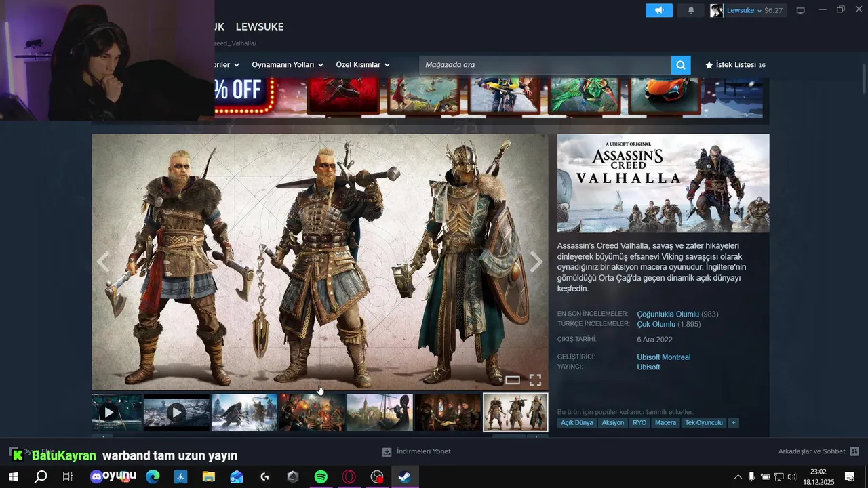Open the Steam taskbar icon
The height and width of the screenshot is (488, 868).
click(405, 477)
